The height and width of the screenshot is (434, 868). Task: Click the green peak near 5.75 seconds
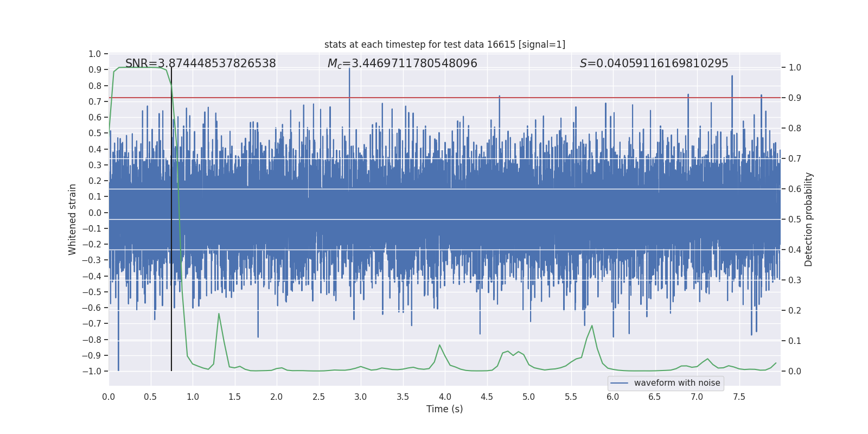[x=592, y=327]
